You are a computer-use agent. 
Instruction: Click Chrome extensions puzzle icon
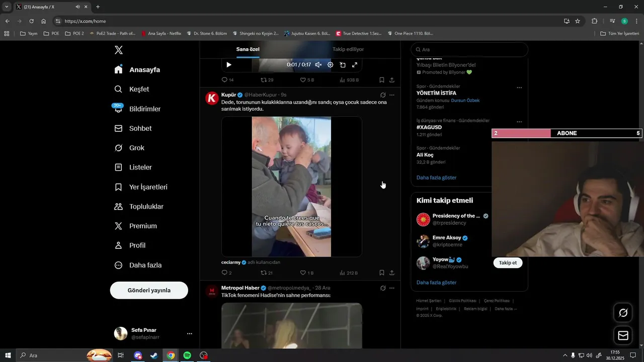[x=594, y=21]
